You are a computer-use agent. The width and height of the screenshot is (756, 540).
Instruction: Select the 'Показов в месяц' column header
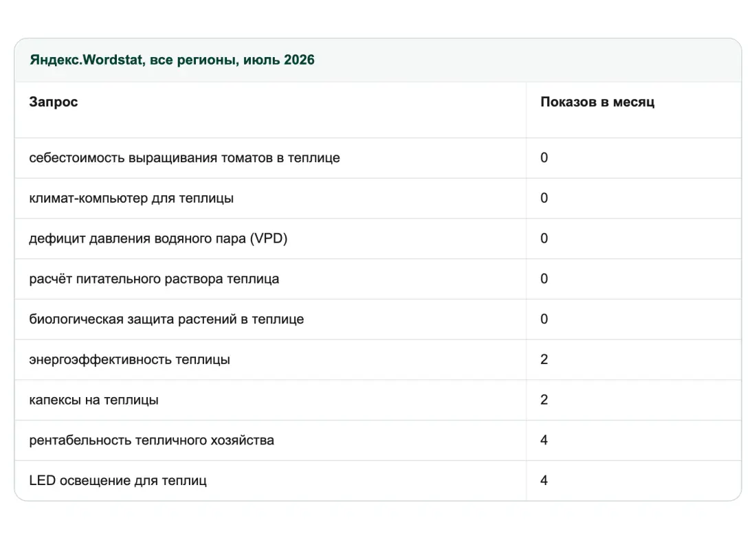597,102
